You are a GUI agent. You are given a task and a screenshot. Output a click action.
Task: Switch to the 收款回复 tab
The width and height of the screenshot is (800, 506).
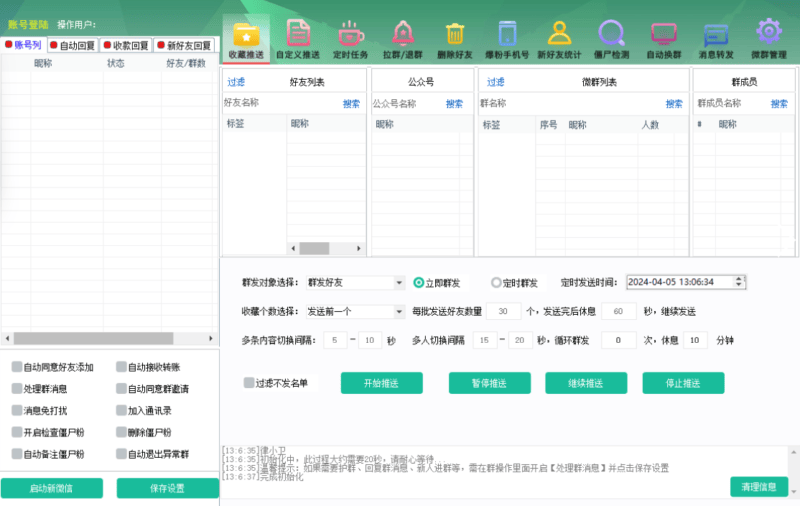(126, 45)
